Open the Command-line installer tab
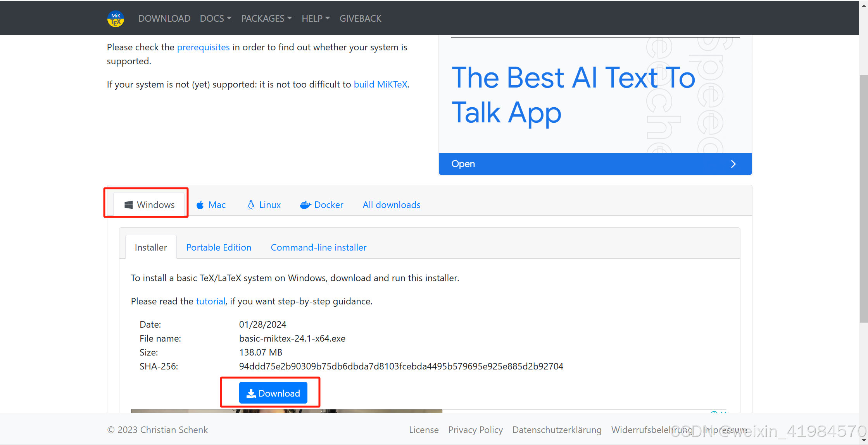868x445 pixels. point(318,247)
